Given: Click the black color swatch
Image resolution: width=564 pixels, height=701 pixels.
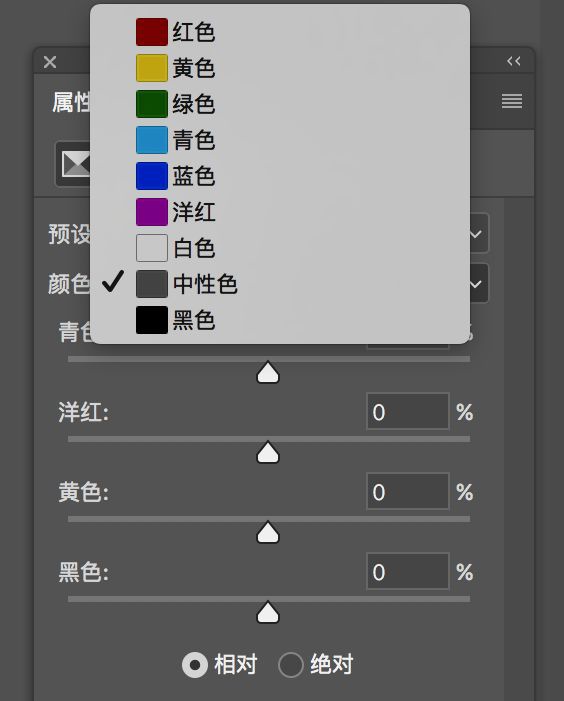Looking at the screenshot, I should pos(152,320).
